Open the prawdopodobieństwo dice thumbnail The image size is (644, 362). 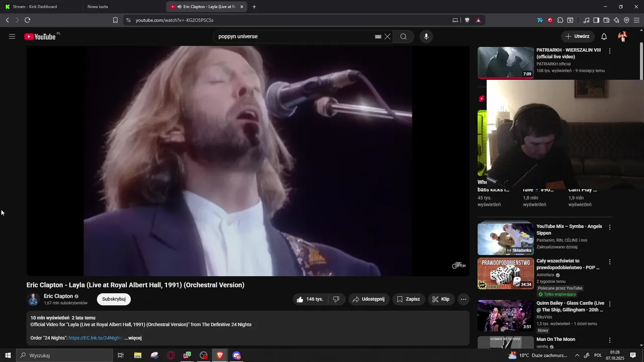coord(506,274)
